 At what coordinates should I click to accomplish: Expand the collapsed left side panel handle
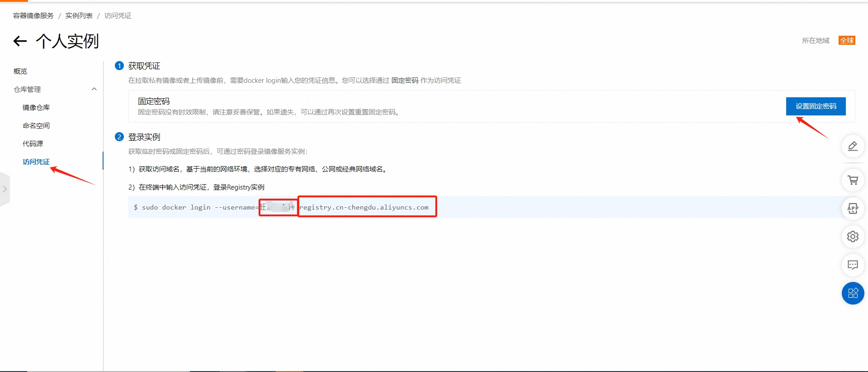[5, 189]
